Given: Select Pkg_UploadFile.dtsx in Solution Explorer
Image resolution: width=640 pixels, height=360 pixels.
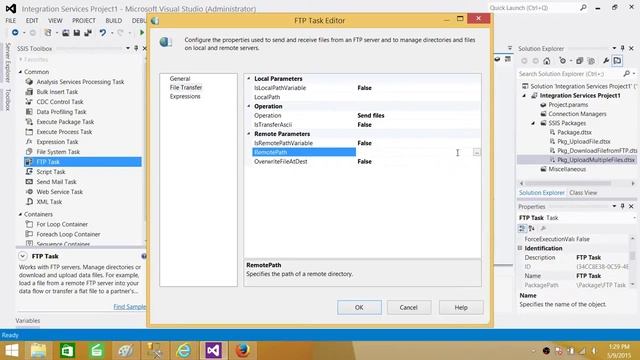Looking at the screenshot, I should [584, 142].
